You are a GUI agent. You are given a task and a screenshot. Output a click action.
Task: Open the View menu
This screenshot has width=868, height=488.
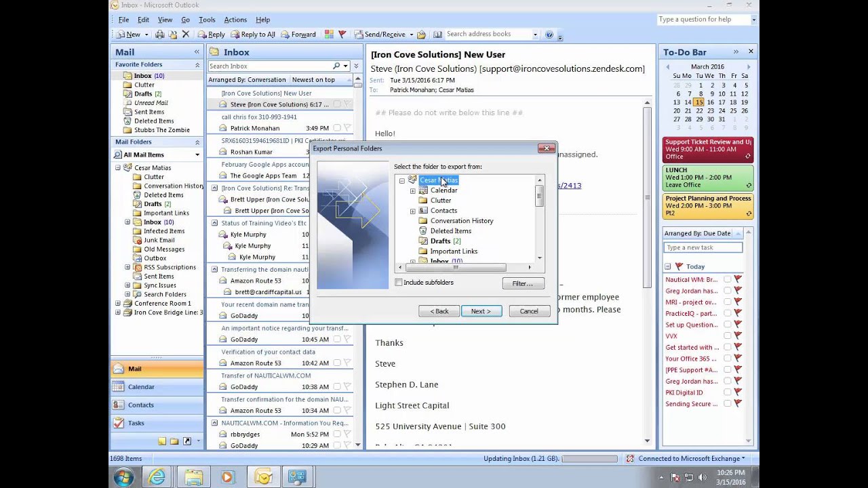[165, 20]
